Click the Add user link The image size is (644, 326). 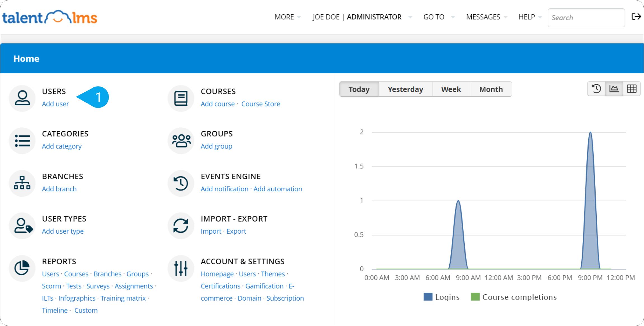pyautogui.click(x=55, y=104)
